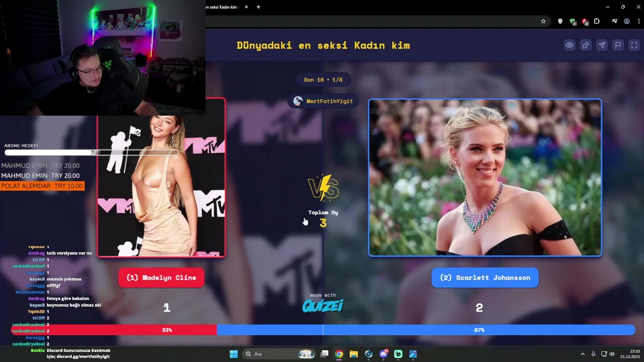644x362 pixels.
Task: Click the shuffle shapes icon in quiz header
Action: point(586,45)
